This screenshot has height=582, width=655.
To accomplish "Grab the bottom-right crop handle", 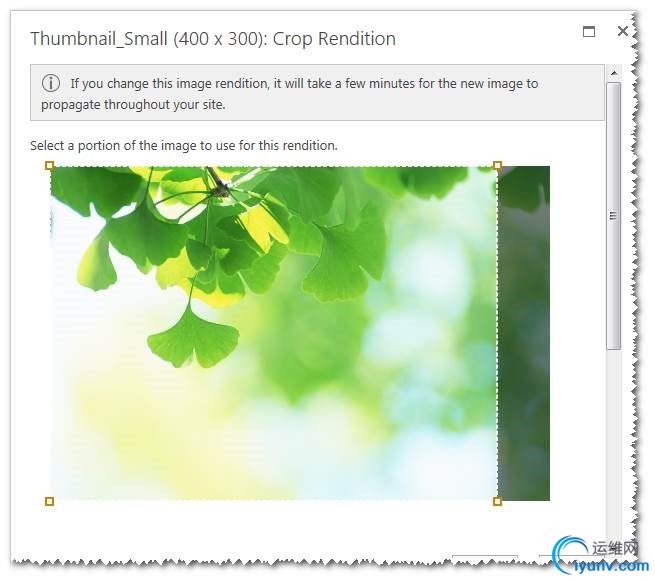I will coord(497,501).
